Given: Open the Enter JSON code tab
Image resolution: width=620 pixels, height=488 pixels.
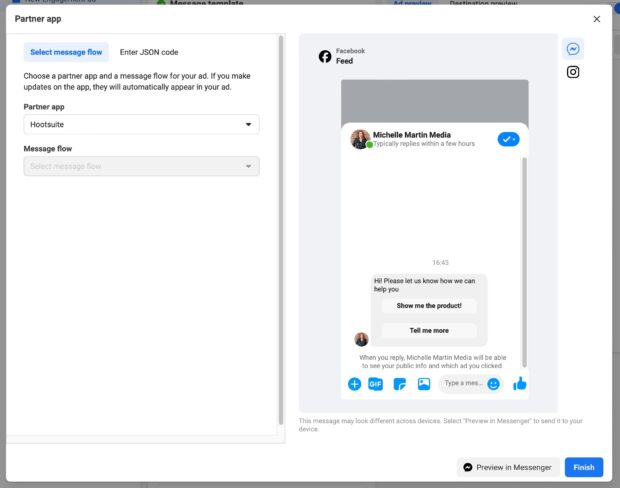Looking at the screenshot, I should click(149, 52).
